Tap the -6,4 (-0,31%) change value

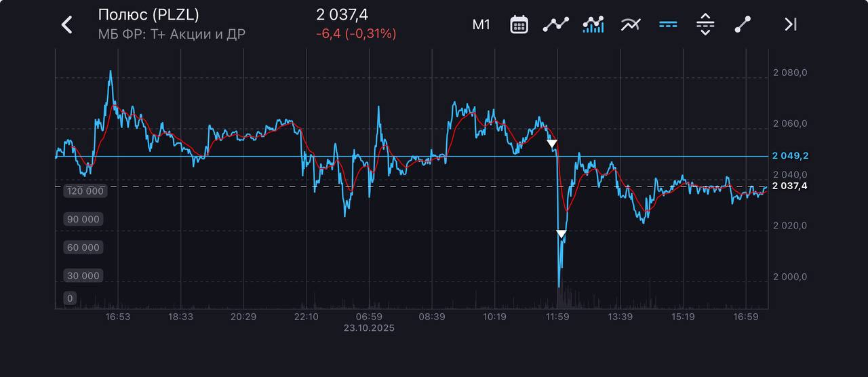coord(356,33)
